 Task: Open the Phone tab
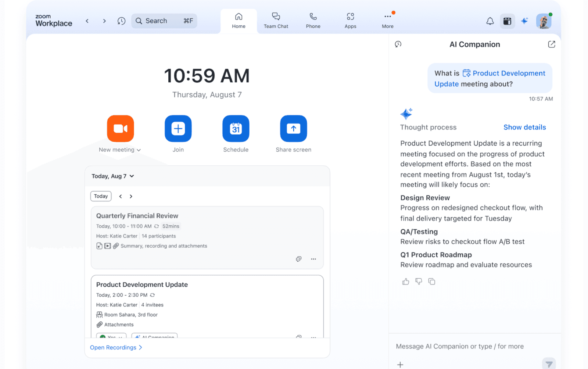313,21
